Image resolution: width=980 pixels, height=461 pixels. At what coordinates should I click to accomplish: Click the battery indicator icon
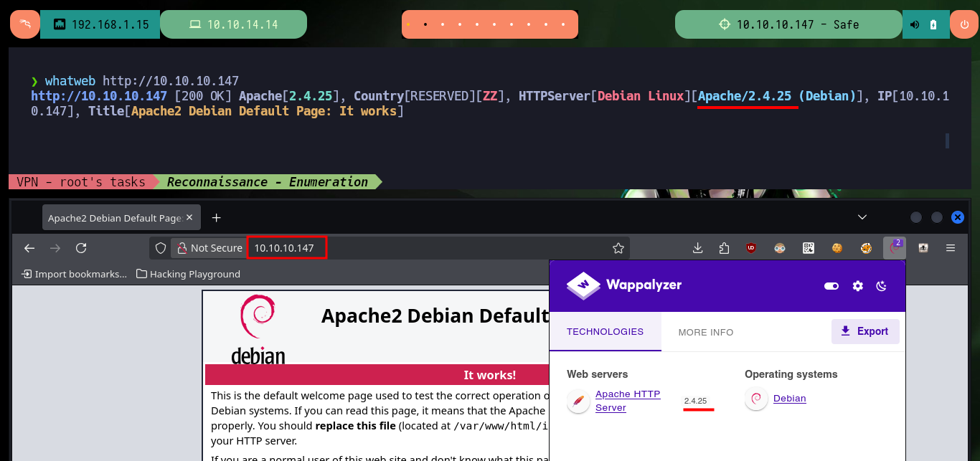pyautogui.click(x=933, y=24)
